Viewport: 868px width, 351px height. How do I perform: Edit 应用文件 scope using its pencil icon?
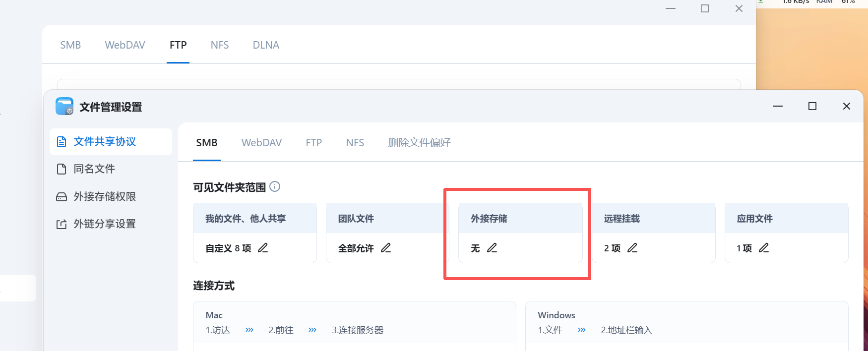(x=764, y=247)
